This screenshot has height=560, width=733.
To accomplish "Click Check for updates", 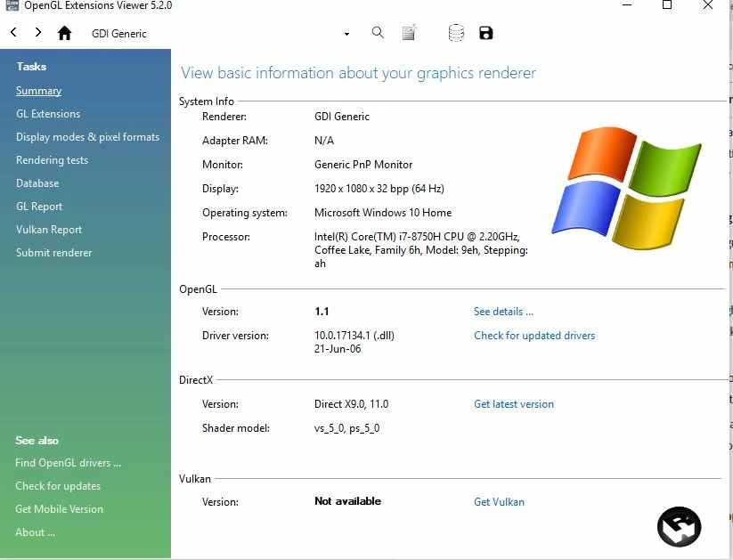I will 58,486.
